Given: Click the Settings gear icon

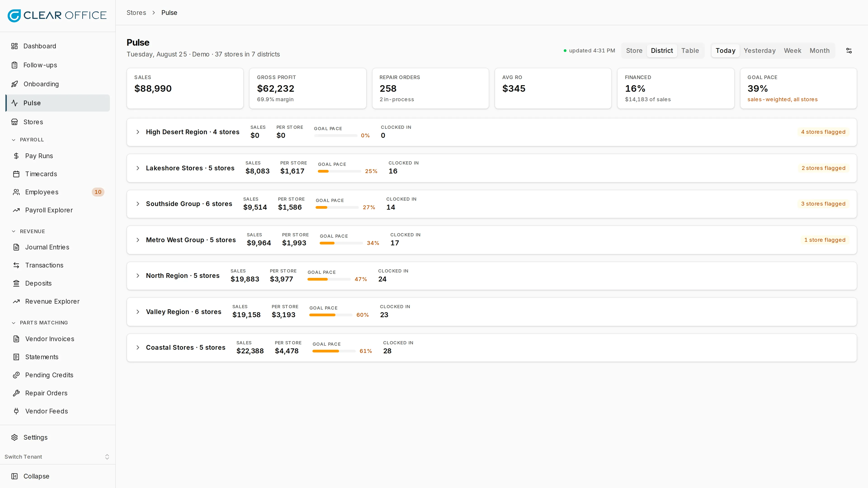Looking at the screenshot, I should 14,437.
